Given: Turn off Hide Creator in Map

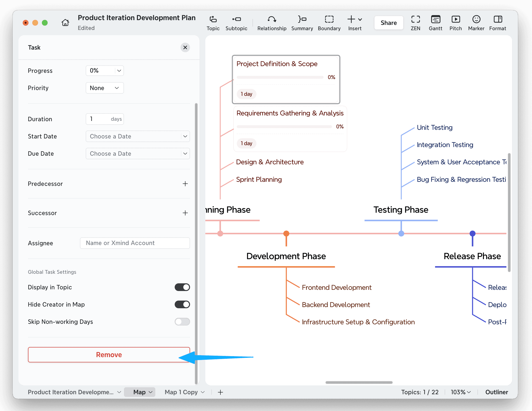Looking at the screenshot, I should pyautogui.click(x=182, y=304).
